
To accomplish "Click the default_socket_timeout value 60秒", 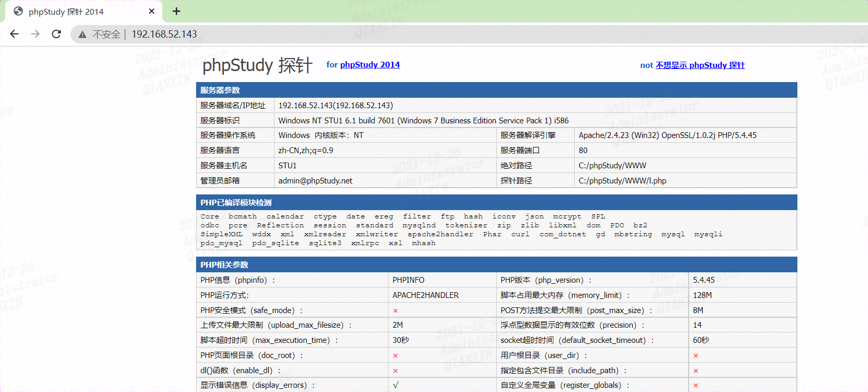I will click(701, 340).
